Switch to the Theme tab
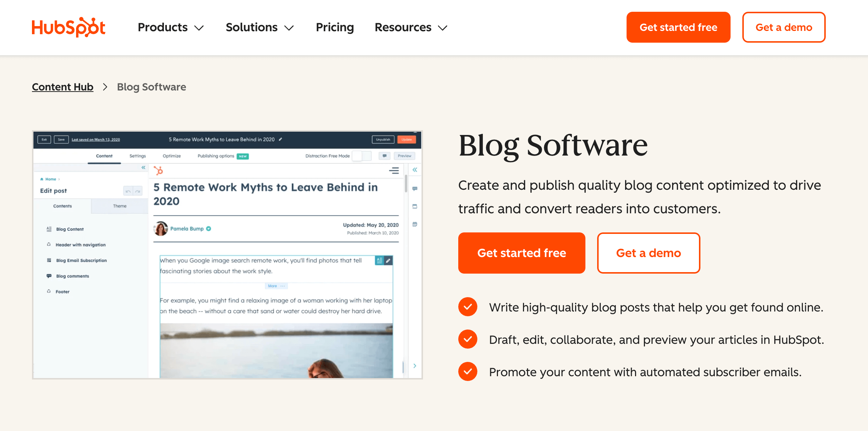This screenshot has height=431, width=868. coord(120,206)
